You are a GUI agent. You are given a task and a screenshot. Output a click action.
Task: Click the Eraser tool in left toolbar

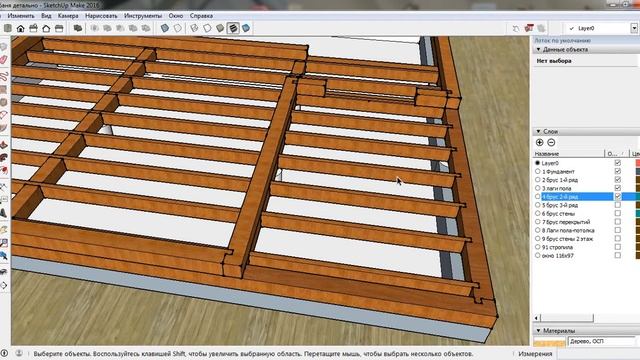point(4,60)
